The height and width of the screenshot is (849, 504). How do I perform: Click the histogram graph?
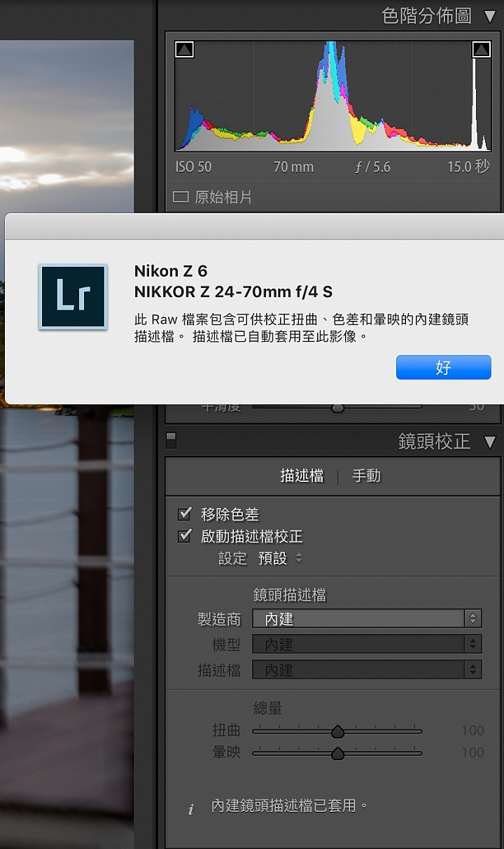(333, 96)
